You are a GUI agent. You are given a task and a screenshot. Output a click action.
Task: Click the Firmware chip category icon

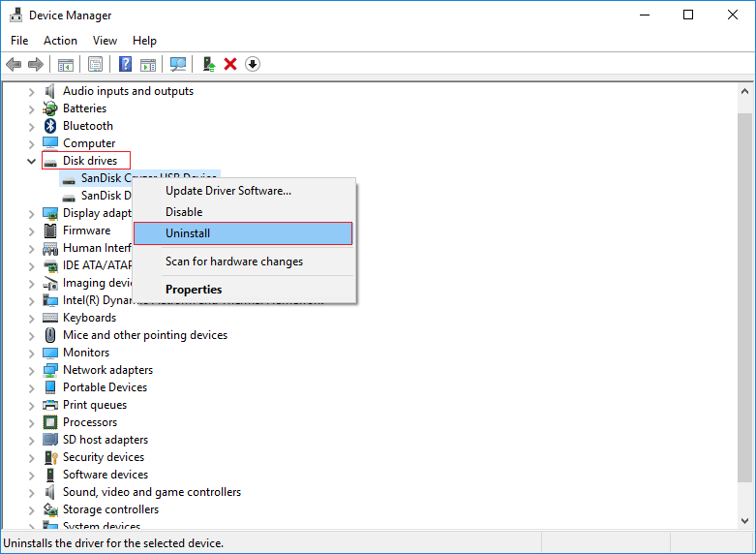[50, 231]
